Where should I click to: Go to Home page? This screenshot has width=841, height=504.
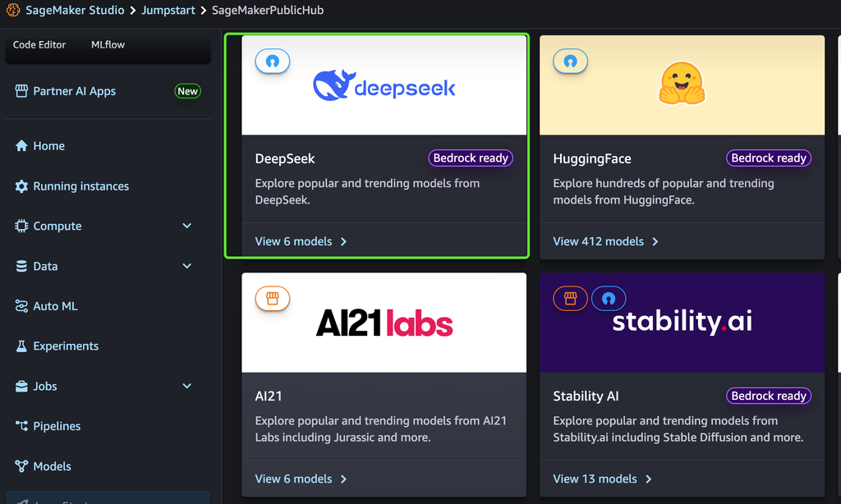tap(48, 146)
